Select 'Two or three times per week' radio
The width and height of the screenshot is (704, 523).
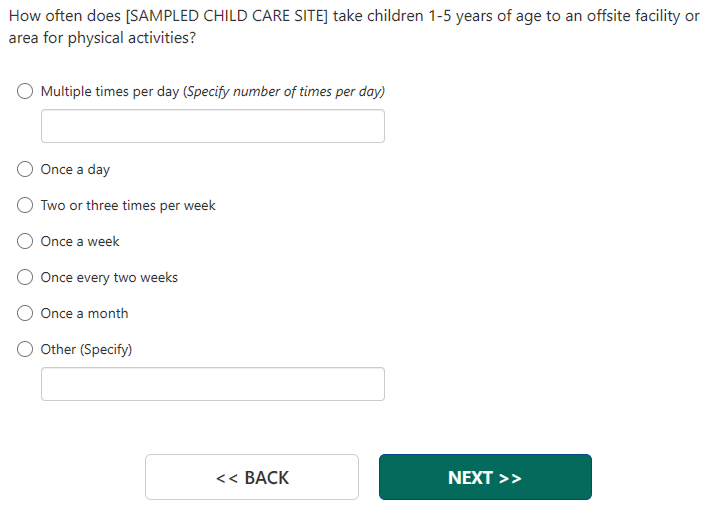25,205
